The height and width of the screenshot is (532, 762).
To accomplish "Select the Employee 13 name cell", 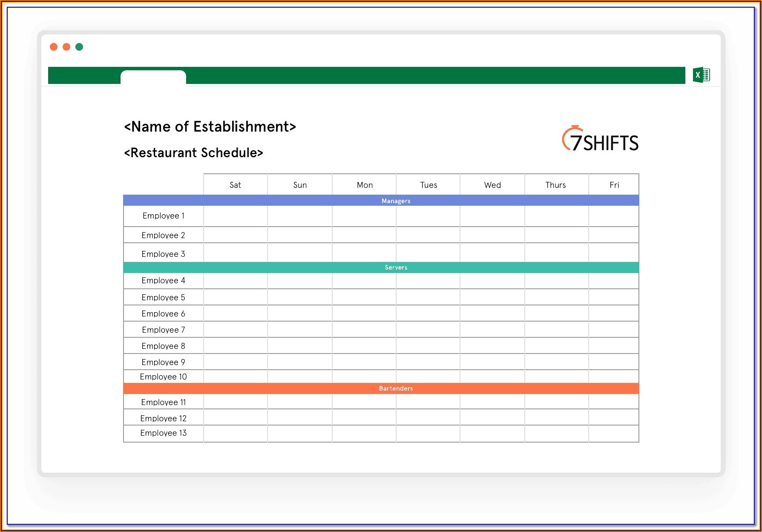I will click(x=164, y=433).
